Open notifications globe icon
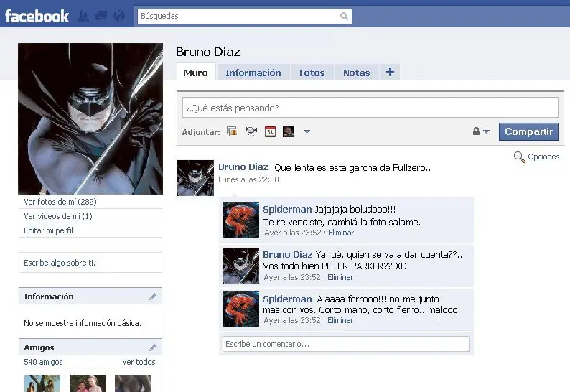 (119, 16)
